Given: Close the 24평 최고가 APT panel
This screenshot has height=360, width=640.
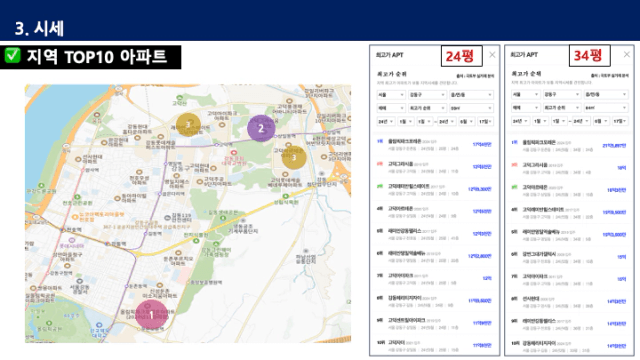Looking at the screenshot, I should pos(492,55).
